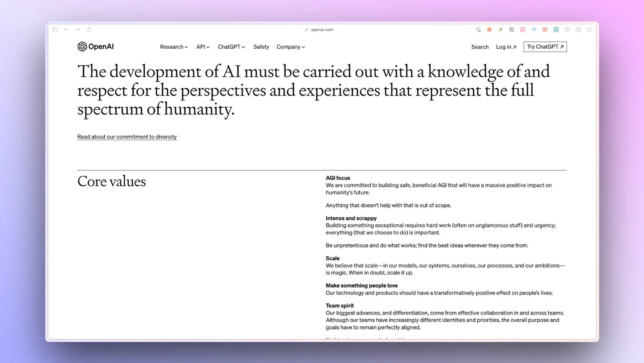Expand the Company menu chevron
The image size is (644, 363).
[303, 47]
